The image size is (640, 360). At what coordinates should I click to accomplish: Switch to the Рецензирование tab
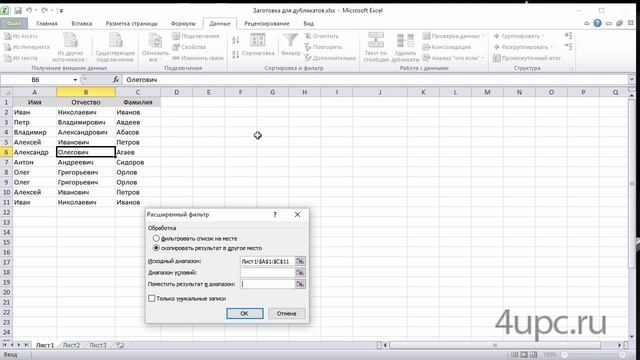tap(267, 24)
